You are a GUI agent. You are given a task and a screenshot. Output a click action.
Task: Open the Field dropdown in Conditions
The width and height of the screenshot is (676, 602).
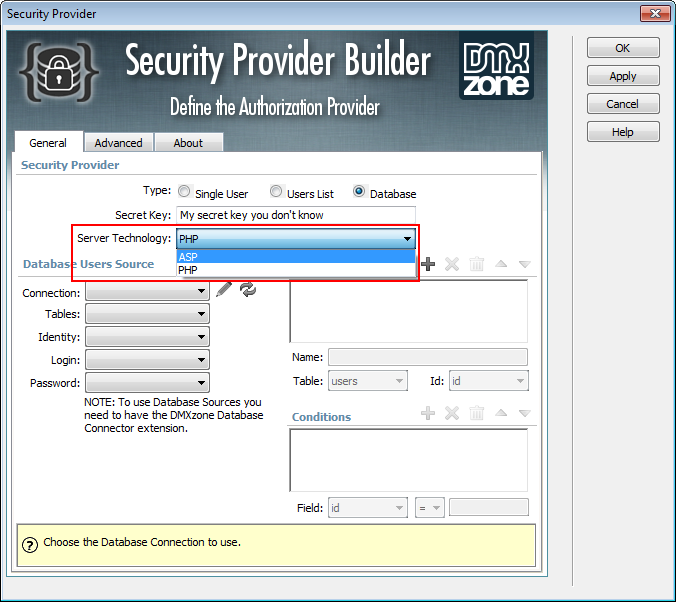pyautogui.click(x=368, y=508)
